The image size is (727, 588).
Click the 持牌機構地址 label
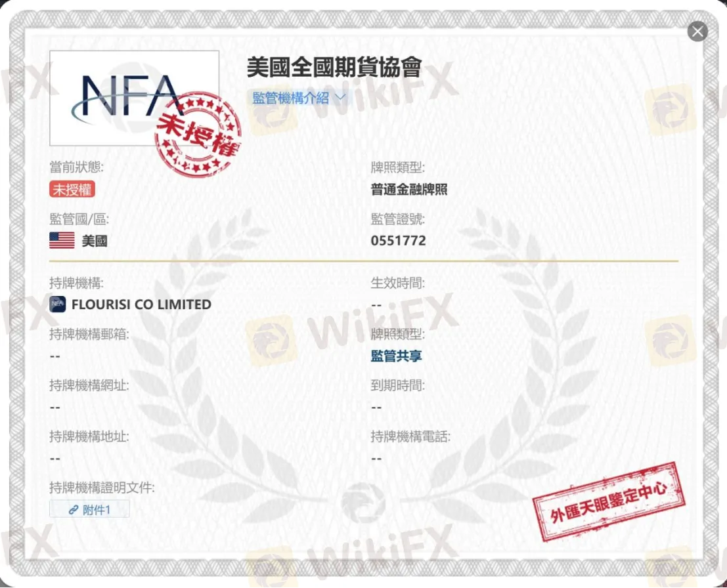tap(89, 436)
